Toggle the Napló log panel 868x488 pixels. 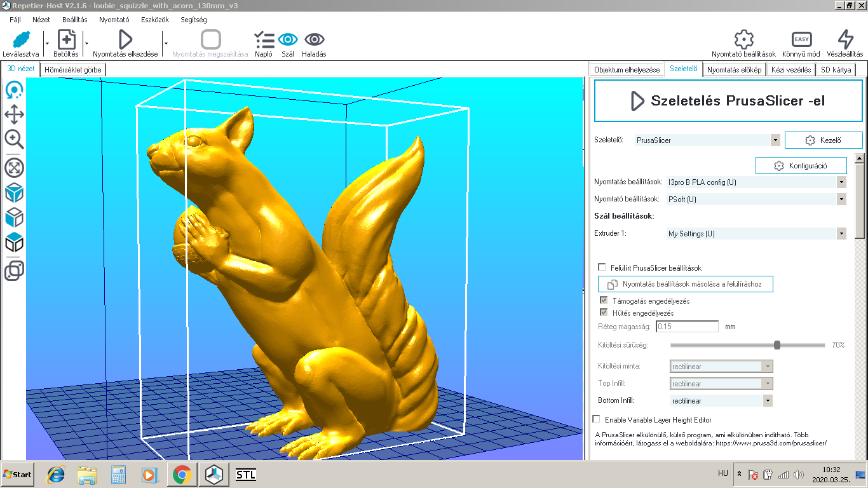tap(264, 44)
